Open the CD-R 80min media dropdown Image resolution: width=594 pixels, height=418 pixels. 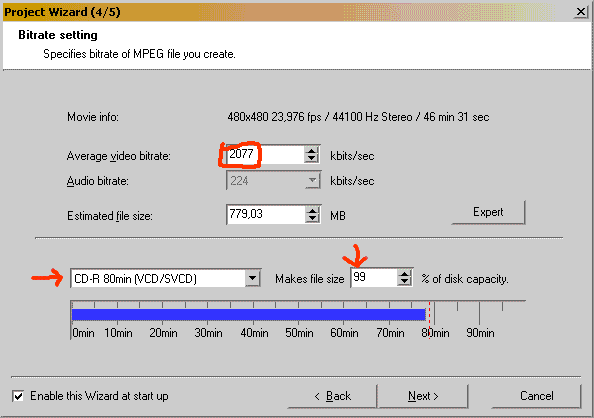[252, 279]
